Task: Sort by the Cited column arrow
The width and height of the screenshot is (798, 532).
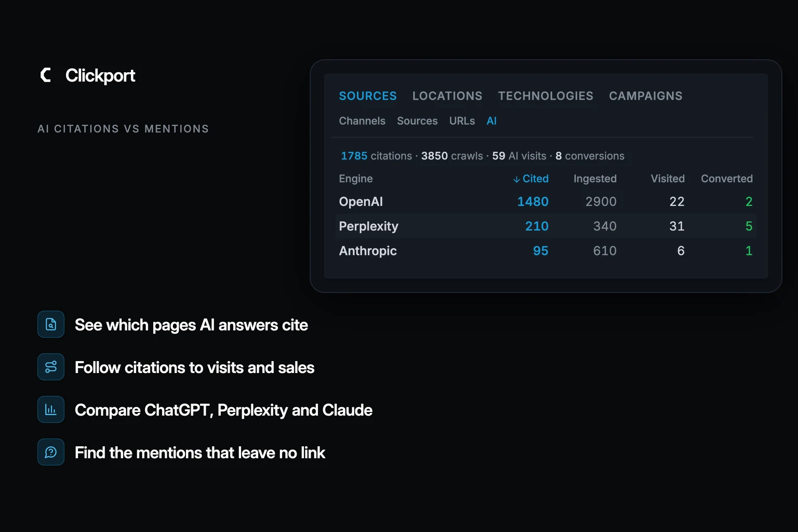Action: 516,179
